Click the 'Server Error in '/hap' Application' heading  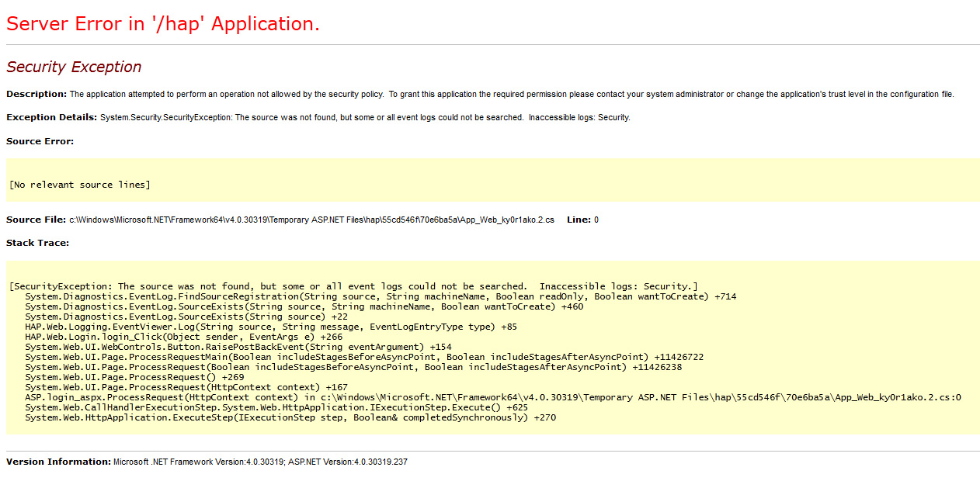[x=162, y=23]
